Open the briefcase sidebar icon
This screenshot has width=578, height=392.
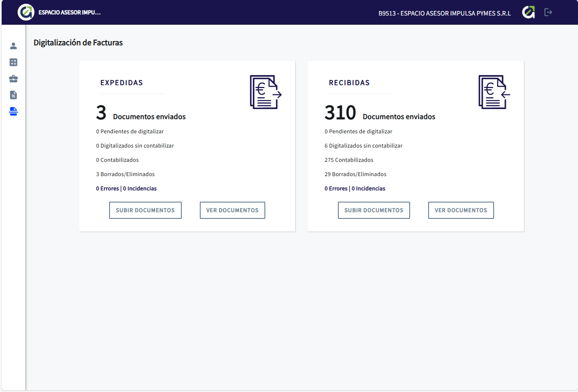[13, 79]
